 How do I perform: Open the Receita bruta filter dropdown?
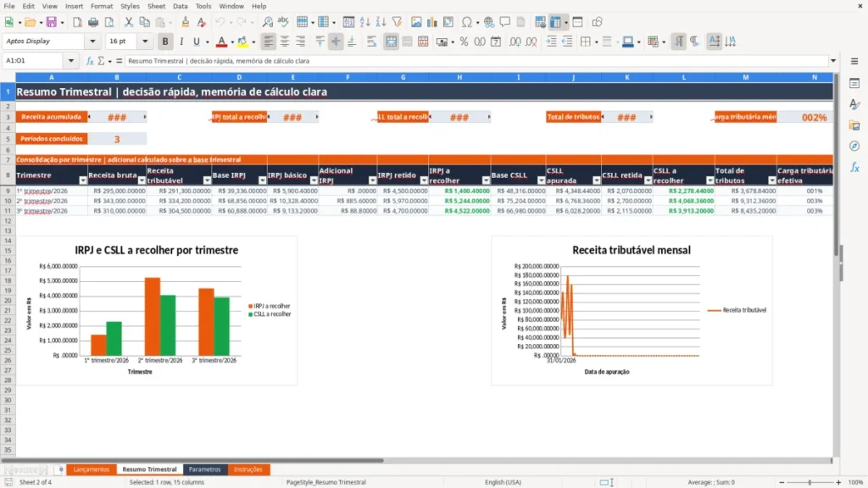pos(142,180)
